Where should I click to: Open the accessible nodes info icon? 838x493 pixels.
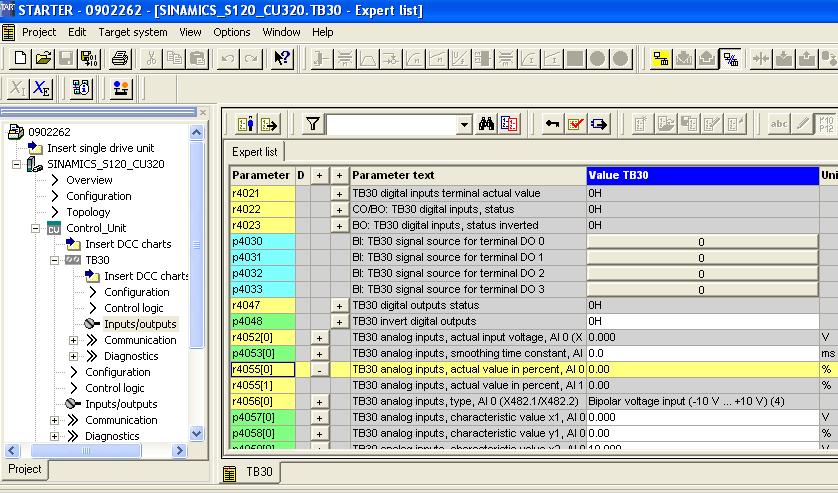pyautogui.click(x=81, y=88)
